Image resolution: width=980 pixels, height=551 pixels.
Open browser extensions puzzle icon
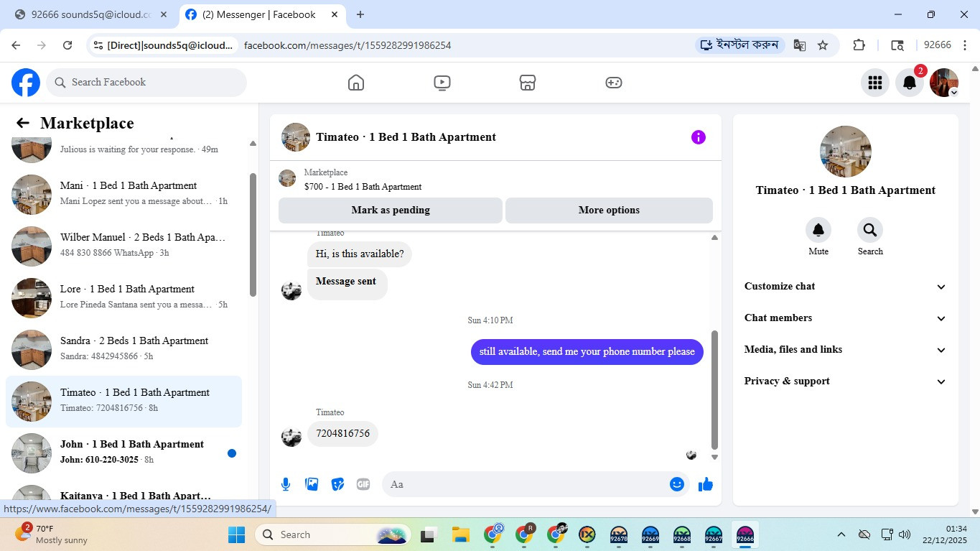click(859, 45)
